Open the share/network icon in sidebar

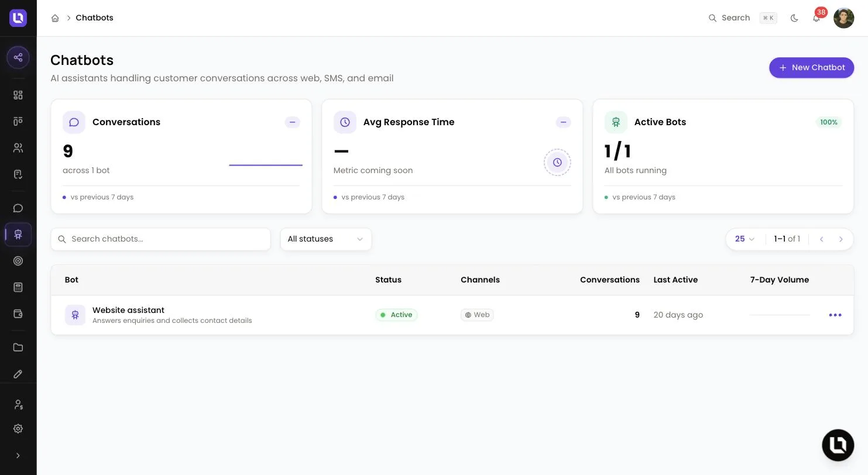(x=18, y=57)
